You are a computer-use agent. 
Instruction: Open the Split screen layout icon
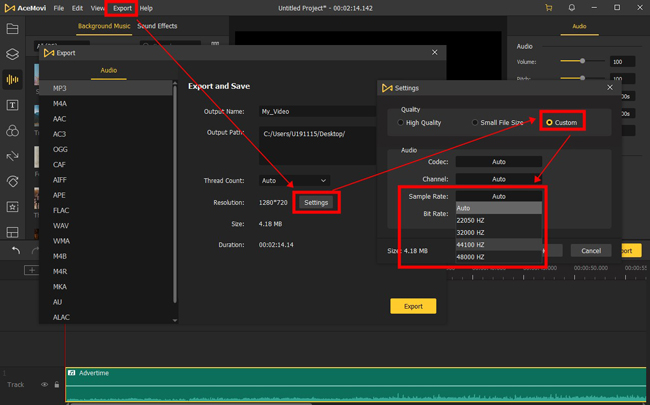[x=12, y=232]
